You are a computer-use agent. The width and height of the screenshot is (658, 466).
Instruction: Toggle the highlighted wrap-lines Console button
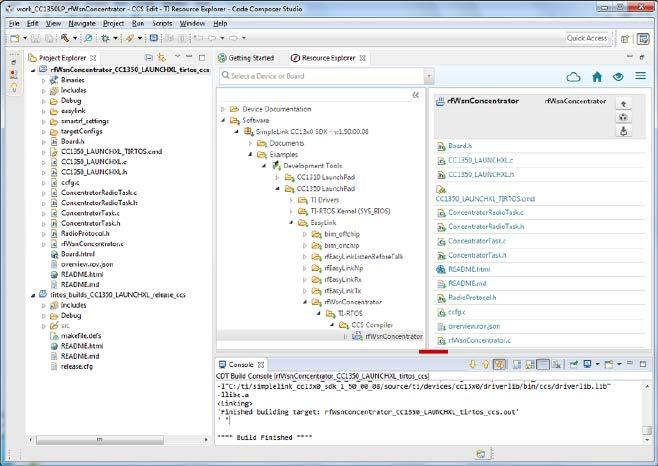499,364
